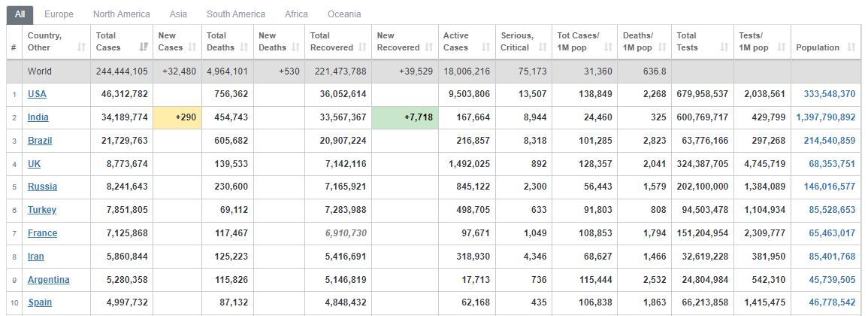Click the Total Cases sort icon

(144, 47)
